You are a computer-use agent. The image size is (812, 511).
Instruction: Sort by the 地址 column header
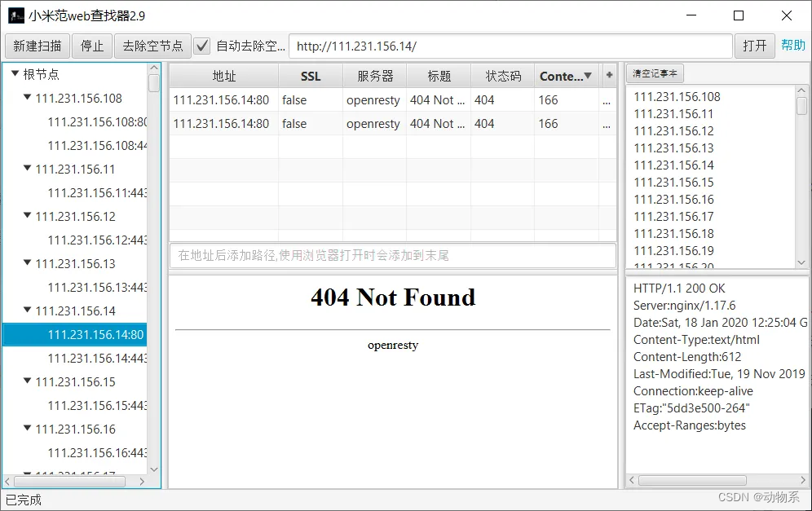[x=224, y=76]
